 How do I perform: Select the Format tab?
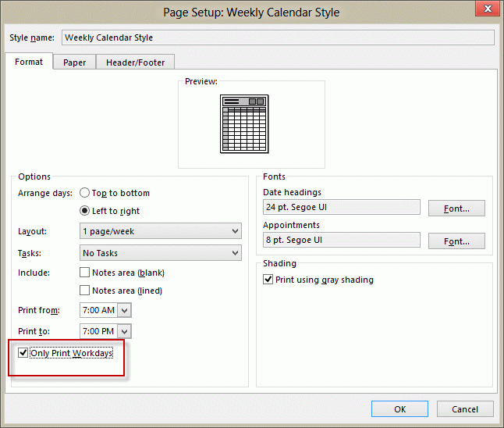[29, 62]
